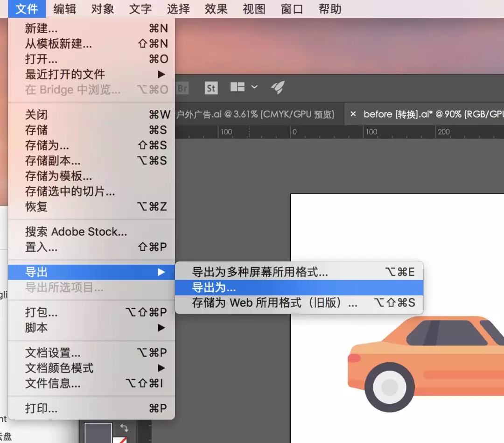Choose 搜索 Adobe Stock... entry
Screen dimensions: 504x443
(91, 232)
